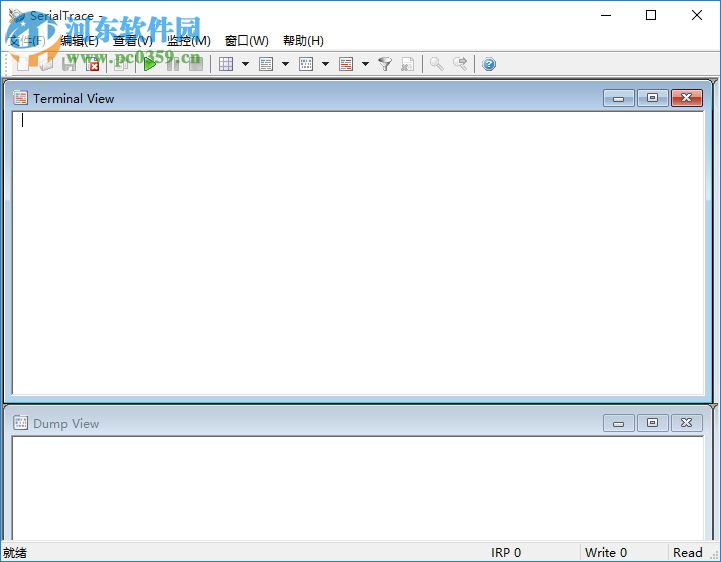
Task: Minimize the SerialTrace main window
Action: 607,15
